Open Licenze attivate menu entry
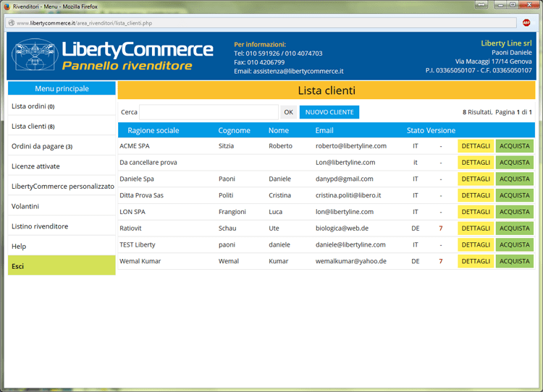543x392 pixels. pos(62,166)
